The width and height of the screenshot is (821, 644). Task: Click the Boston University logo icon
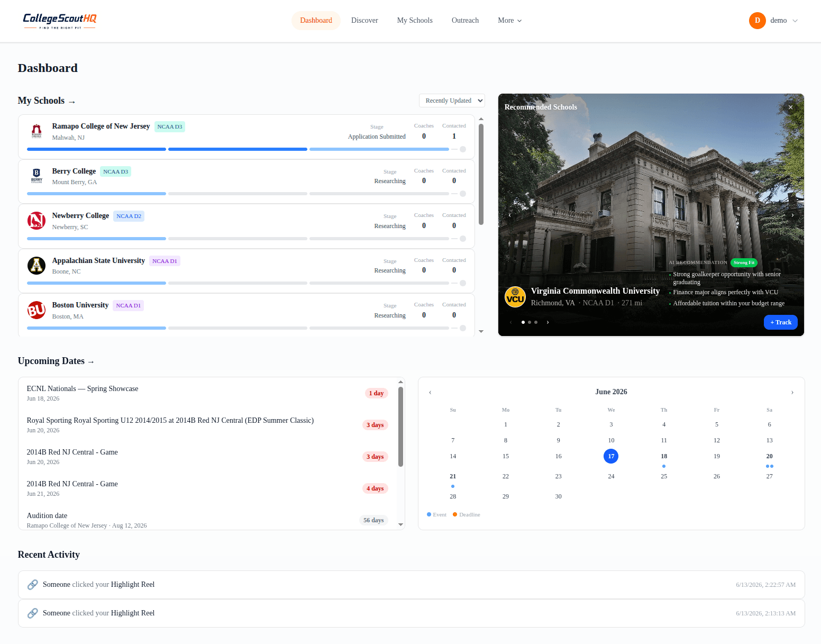[x=37, y=310]
